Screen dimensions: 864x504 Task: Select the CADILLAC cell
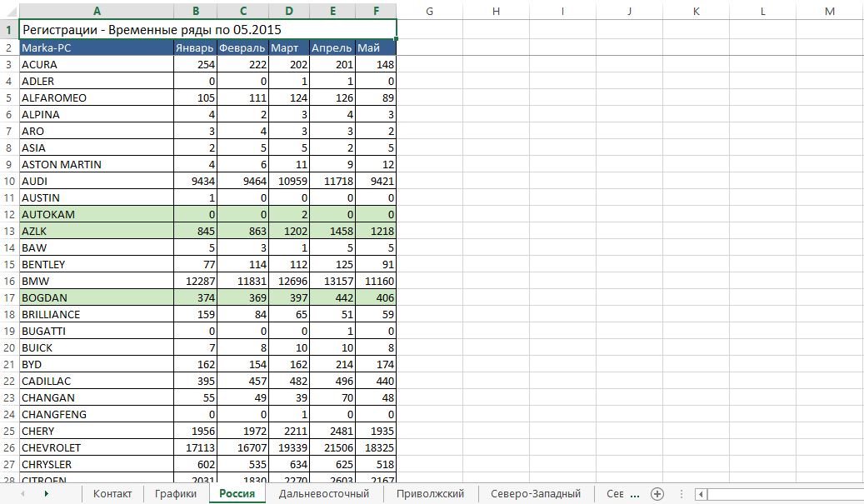point(97,382)
